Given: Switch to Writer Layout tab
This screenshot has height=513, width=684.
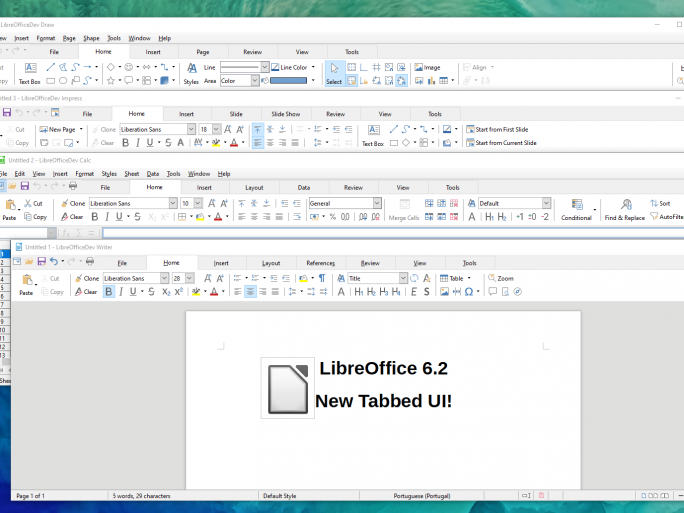Looking at the screenshot, I should pyautogui.click(x=271, y=263).
